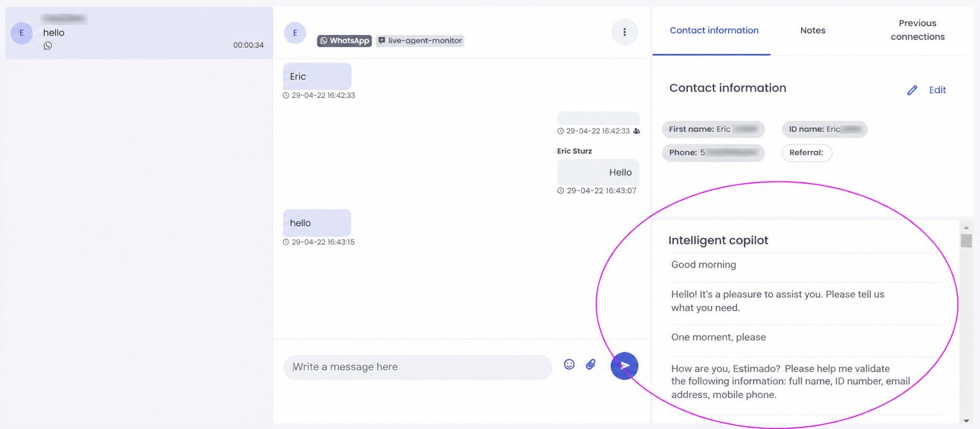Focus the Write a message here field
This screenshot has width=980, height=429.
(418, 367)
